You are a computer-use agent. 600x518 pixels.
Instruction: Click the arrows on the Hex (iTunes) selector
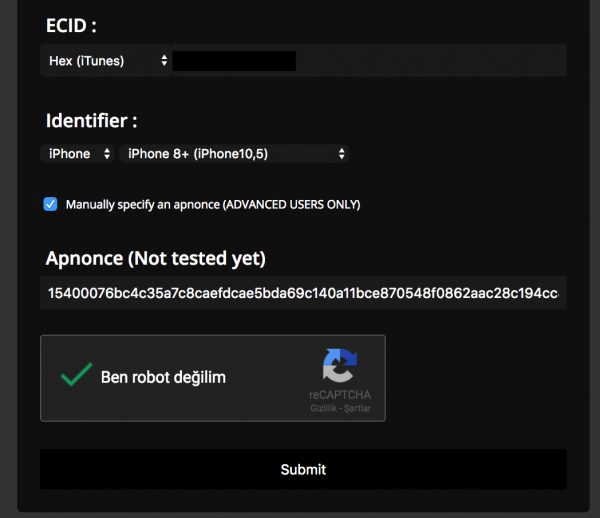(x=164, y=61)
